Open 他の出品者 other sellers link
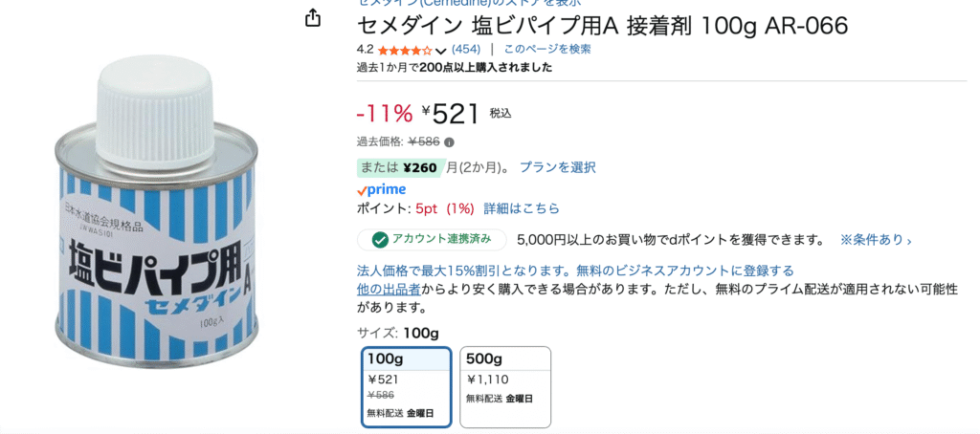980x434 pixels. (389, 289)
